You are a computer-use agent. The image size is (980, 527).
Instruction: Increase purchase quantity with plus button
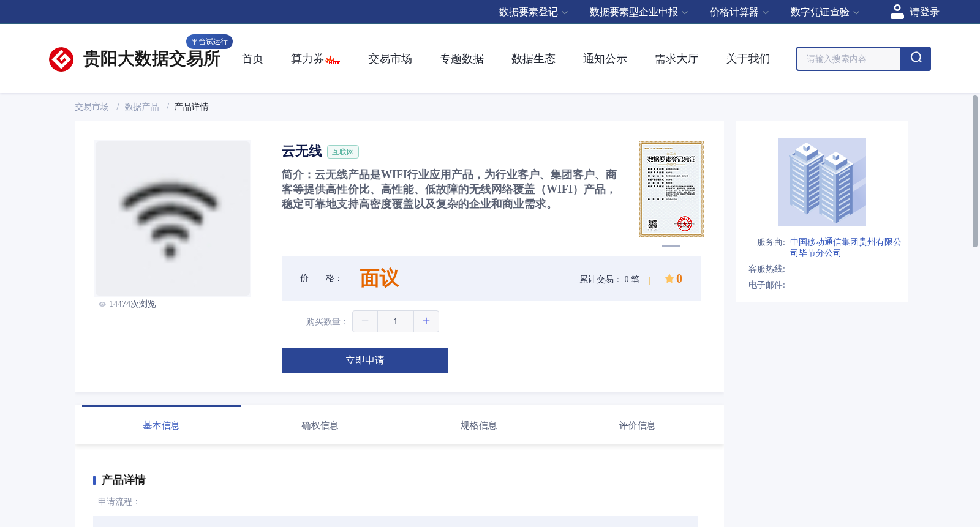(x=426, y=321)
